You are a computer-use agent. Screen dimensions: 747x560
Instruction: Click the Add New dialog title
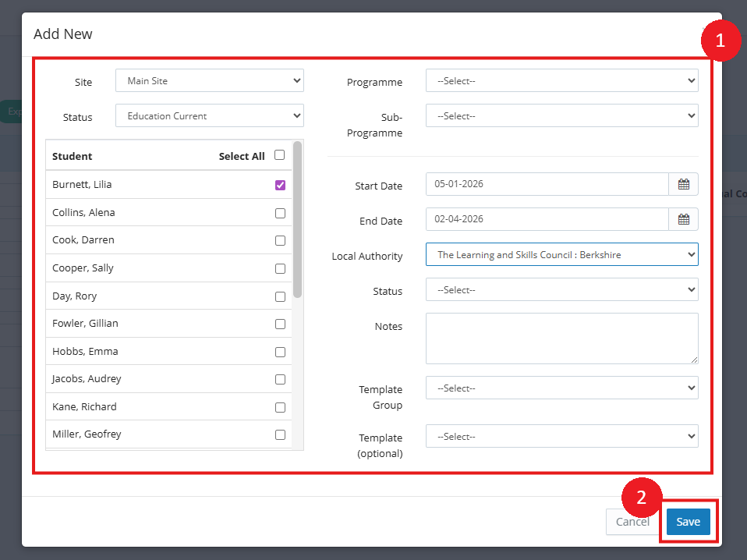pyautogui.click(x=63, y=34)
